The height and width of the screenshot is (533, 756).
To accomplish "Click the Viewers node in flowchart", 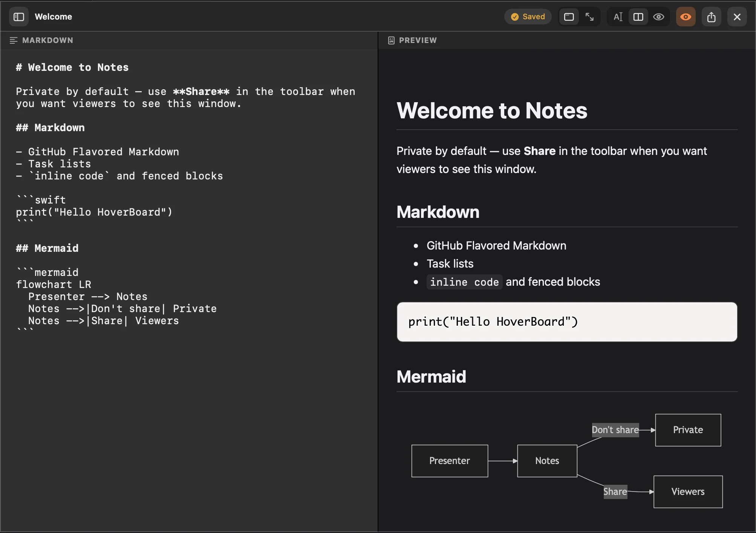I will [x=688, y=492].
